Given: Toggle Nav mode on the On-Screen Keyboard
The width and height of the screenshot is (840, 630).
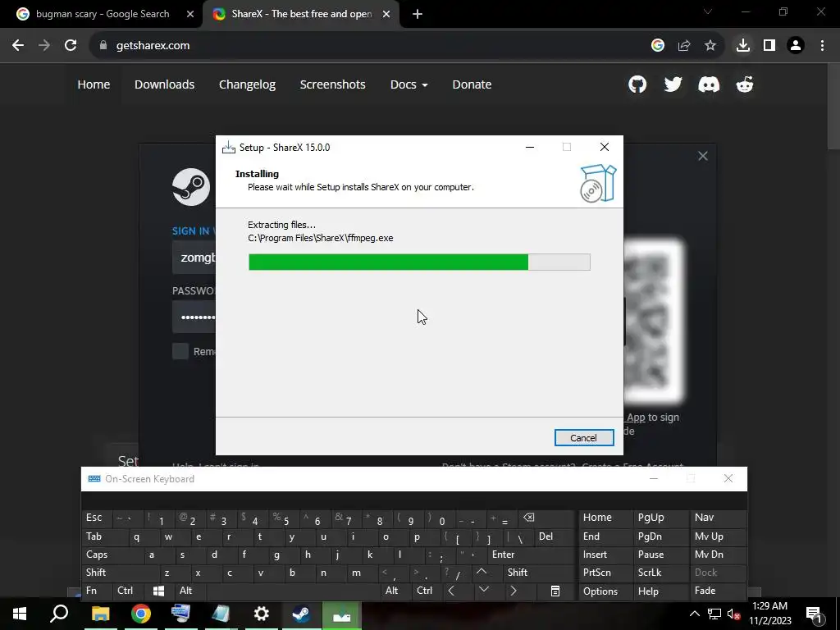Looking at the screenshot, I should 718,518.
